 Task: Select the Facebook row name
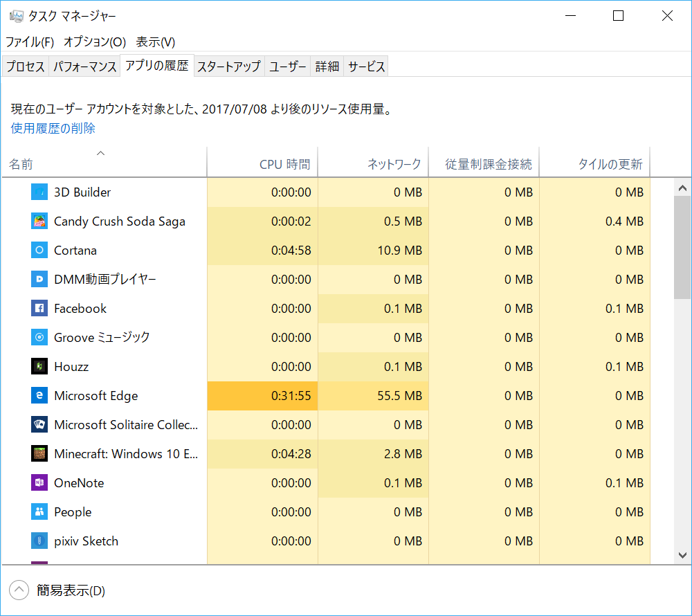click(80, 309)
